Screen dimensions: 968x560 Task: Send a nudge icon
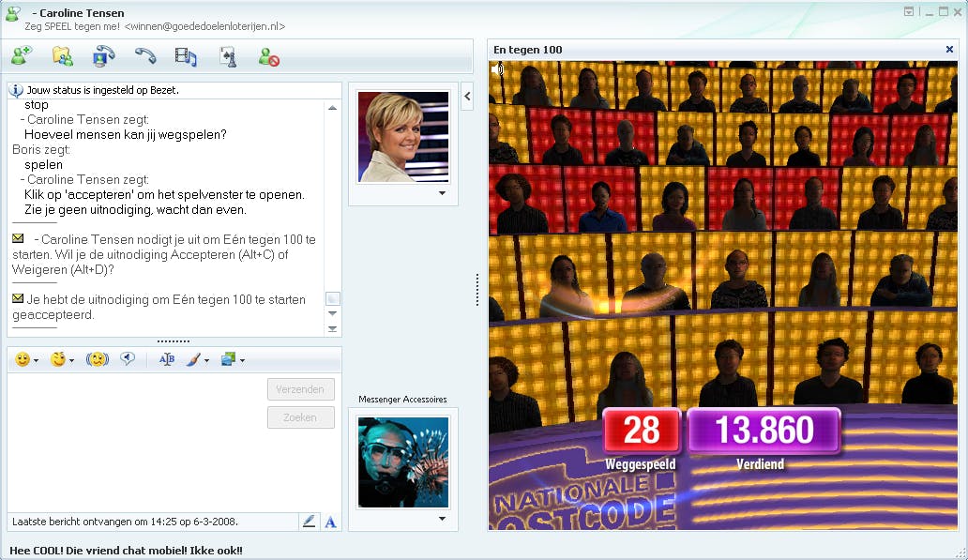[x=98, y=359]
